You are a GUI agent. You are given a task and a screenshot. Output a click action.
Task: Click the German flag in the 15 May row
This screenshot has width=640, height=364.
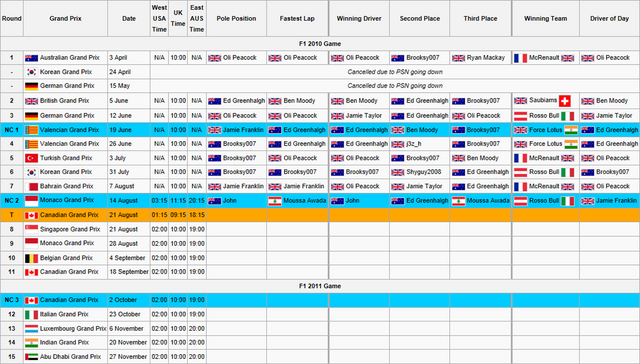[31, 86]
